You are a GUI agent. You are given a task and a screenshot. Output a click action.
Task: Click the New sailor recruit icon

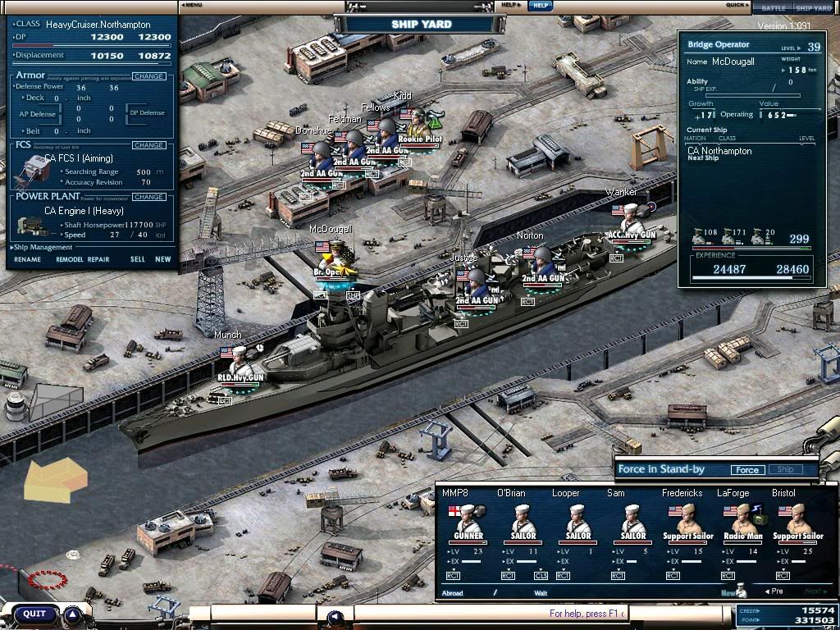pyautogui.click(x=742, y=590)
